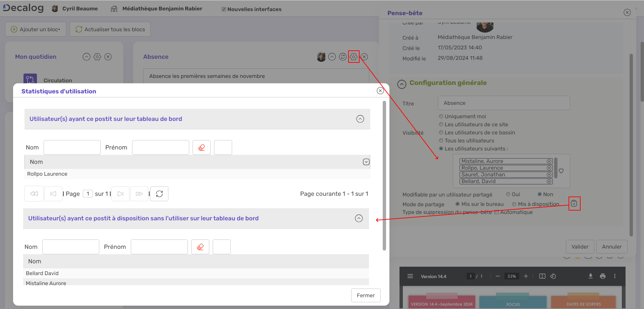The width and height of the screenshot is (644, 309).
Task: Click the eraser icon in first filter row
Action: [x=202, y=147]
